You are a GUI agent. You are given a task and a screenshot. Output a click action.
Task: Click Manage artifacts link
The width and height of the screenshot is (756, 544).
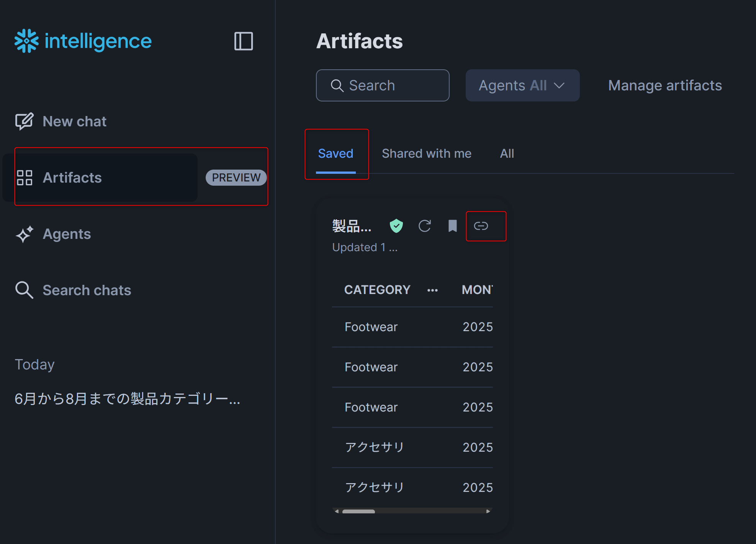tap(665, 85)
